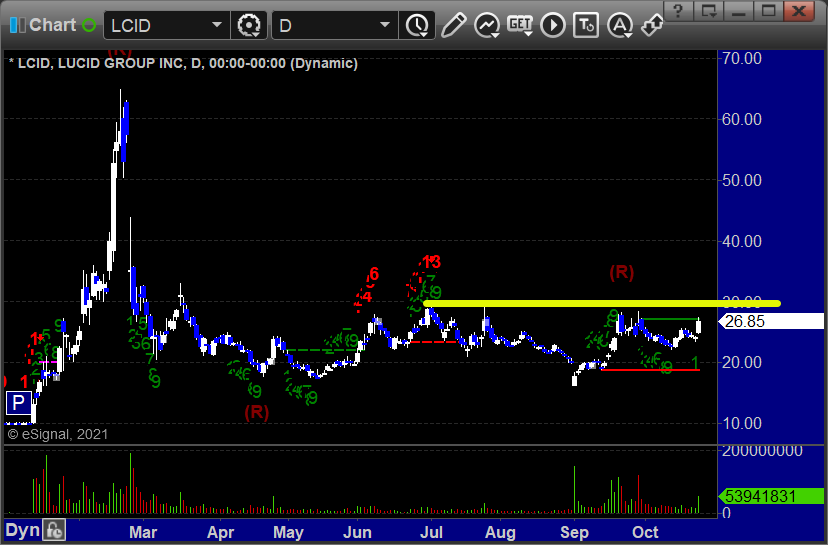Click the play replay button
828x545 pixels.
[x=553, y=25]
